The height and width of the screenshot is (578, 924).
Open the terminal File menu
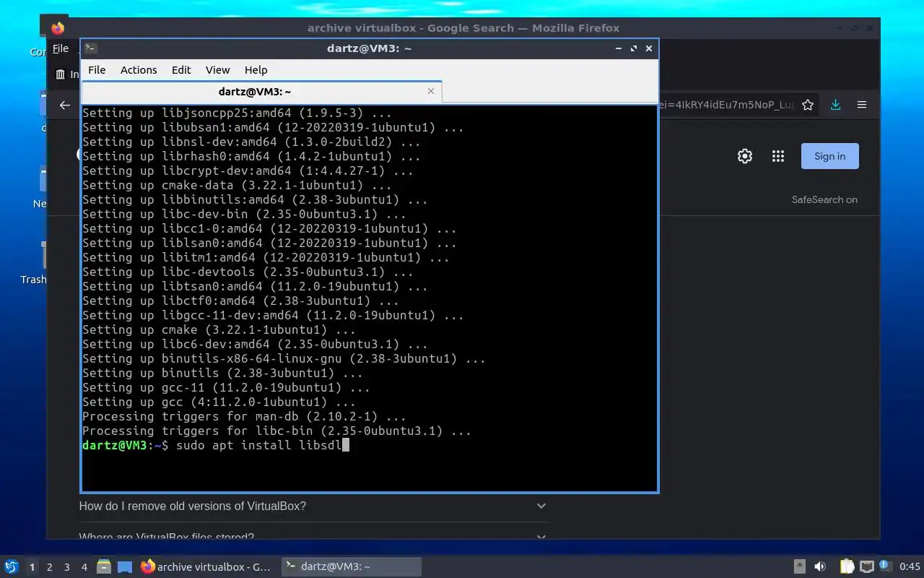point(97,70)
